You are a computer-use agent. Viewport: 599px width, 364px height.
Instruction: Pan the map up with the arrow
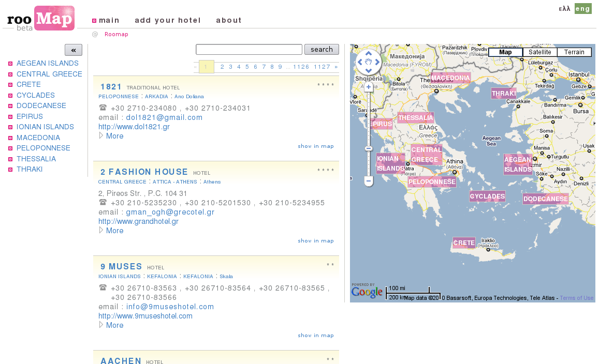coord(368,54)
